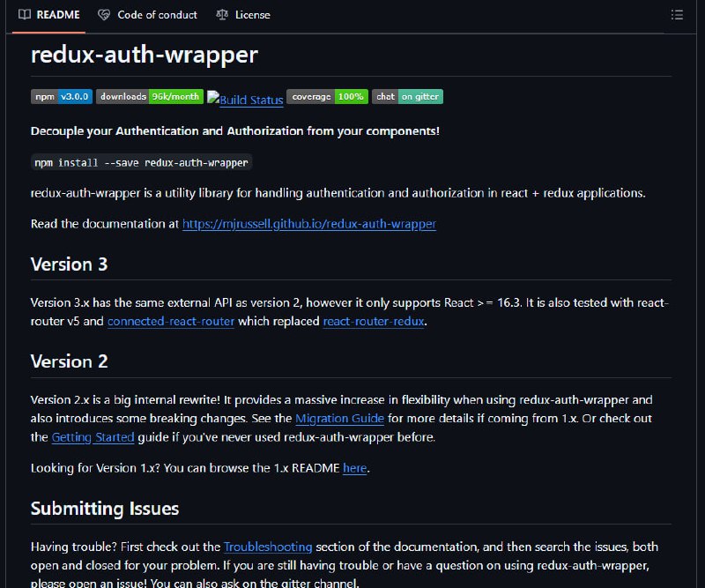Open the Getting Started guide link
This screenshot has height=588, width=705.
[93, 437]
